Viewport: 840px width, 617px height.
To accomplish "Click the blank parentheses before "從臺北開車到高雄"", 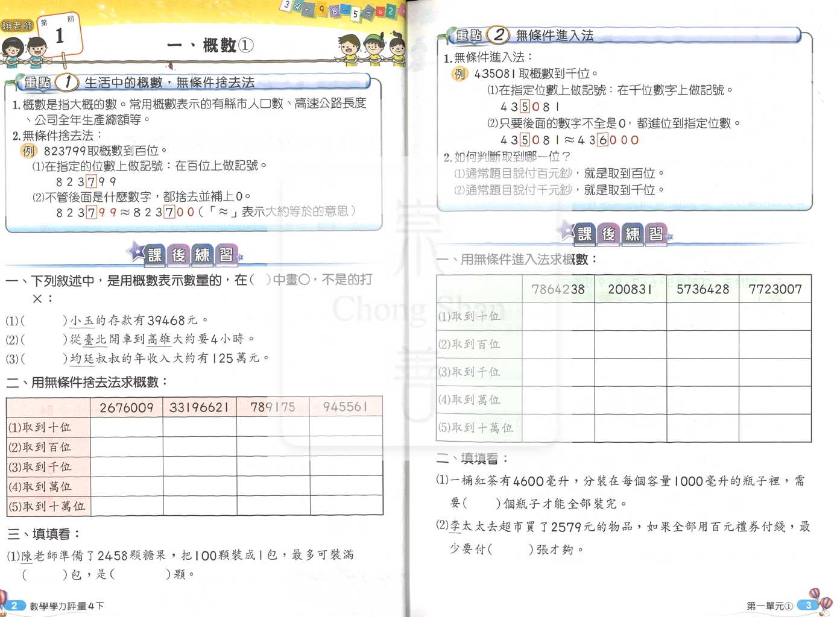I will 45,339.
